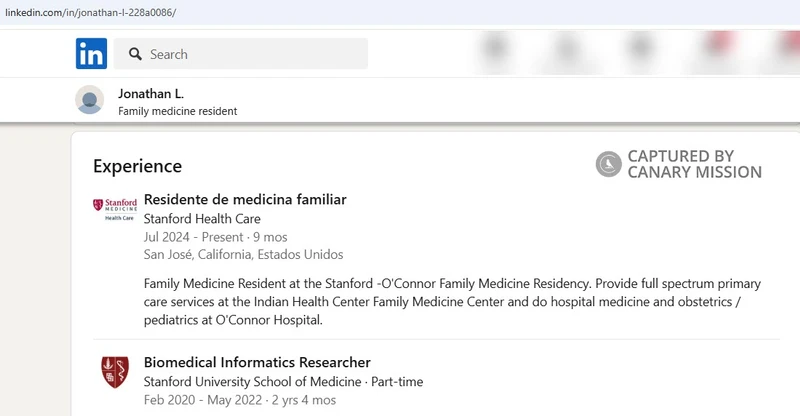Click the browser address bar URL
Viewport: 800px width, 416px height.
[x=91, y=12]
